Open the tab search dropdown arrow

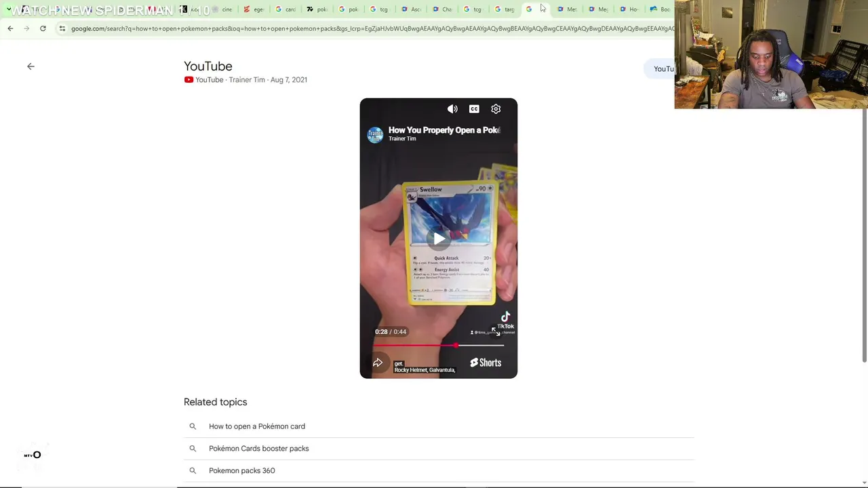[x=8, y=9]
